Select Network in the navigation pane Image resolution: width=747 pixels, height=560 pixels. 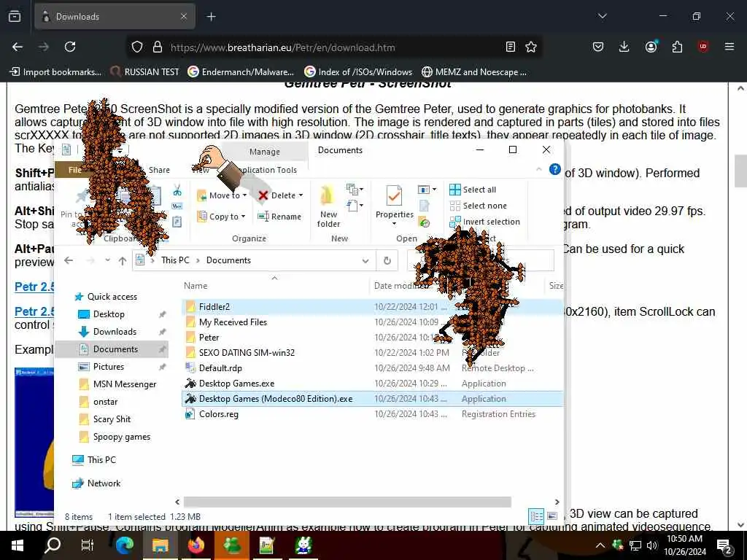(104, 483)
